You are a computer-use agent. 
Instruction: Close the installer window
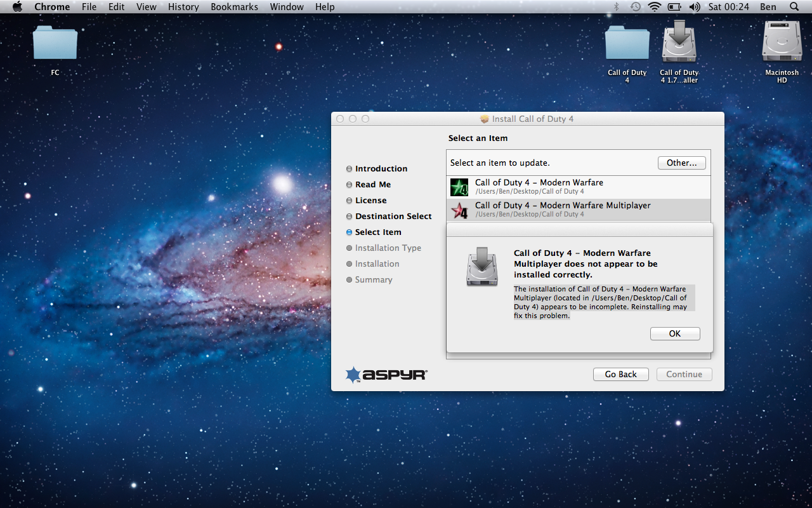click(x=340, y=119)
